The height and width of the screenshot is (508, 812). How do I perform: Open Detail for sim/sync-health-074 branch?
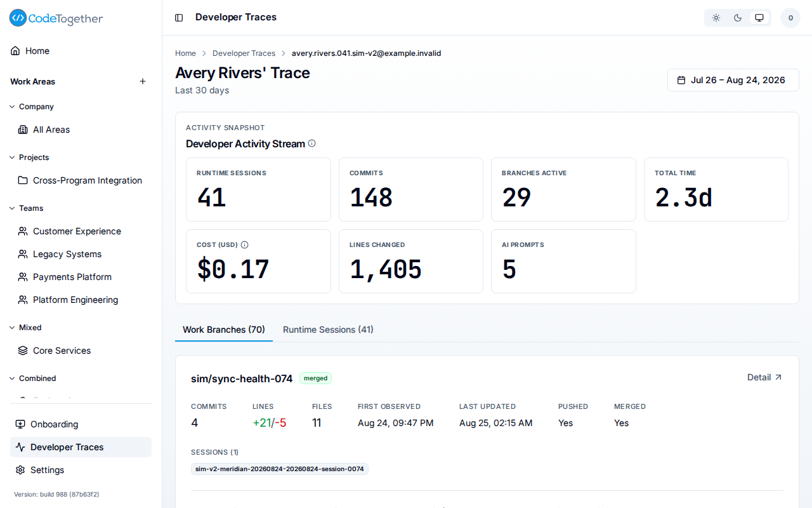[764, 377]
